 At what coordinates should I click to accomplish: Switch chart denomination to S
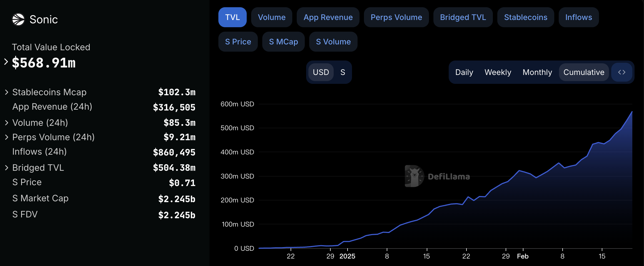343,72
